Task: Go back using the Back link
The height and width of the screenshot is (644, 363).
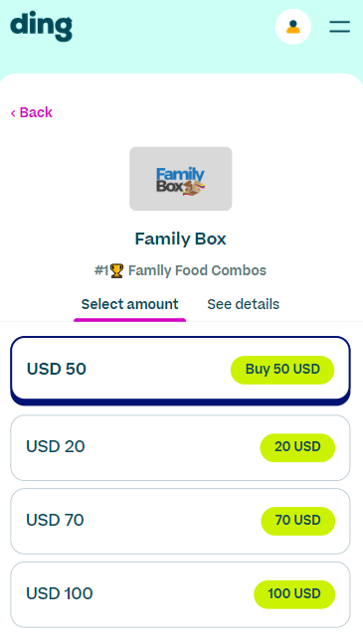Action: 32,112
